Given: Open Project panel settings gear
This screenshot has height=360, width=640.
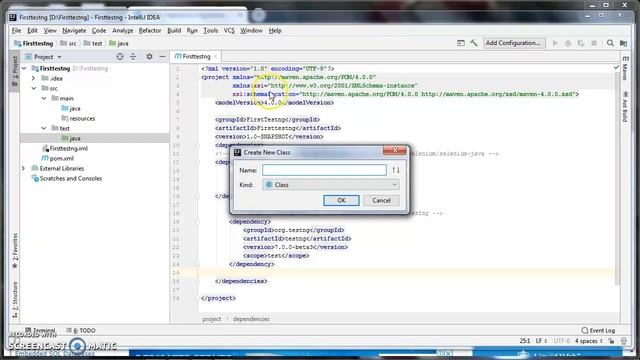Looking at the screenshot, I should (149, 57).
